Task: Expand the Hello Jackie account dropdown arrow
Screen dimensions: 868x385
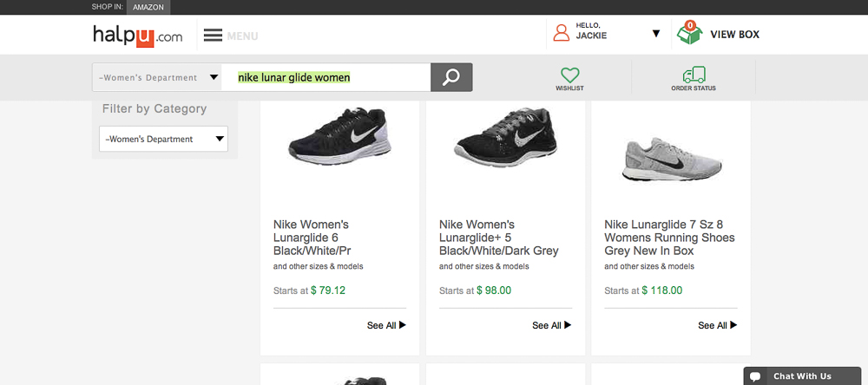Action: click(656, 34)
